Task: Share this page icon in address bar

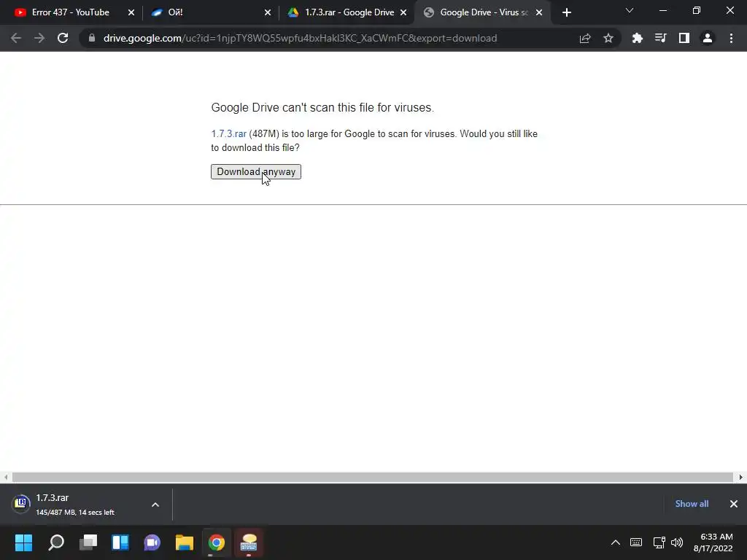Action: click(x=585, y=38)
